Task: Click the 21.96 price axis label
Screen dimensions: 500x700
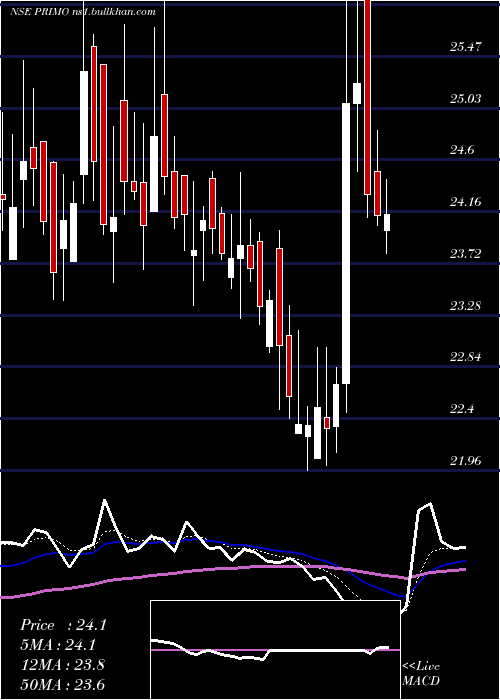Action: pos(466,460)
